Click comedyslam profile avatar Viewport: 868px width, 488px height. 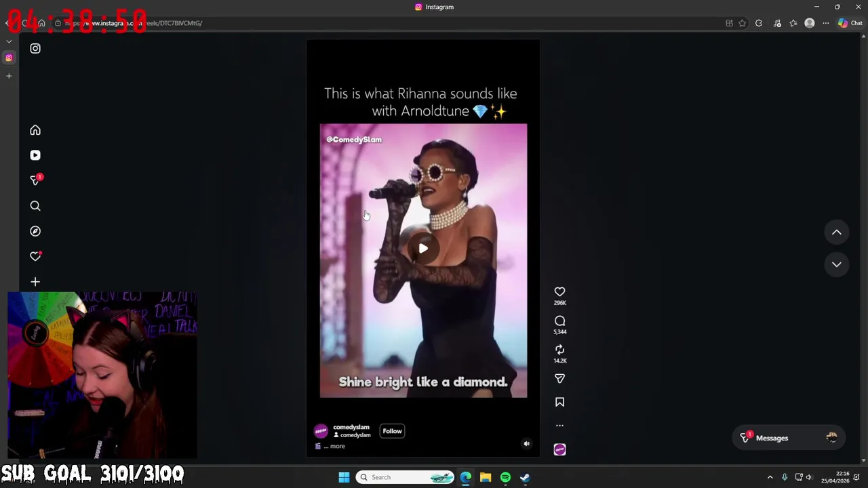[x=321, y=431]
